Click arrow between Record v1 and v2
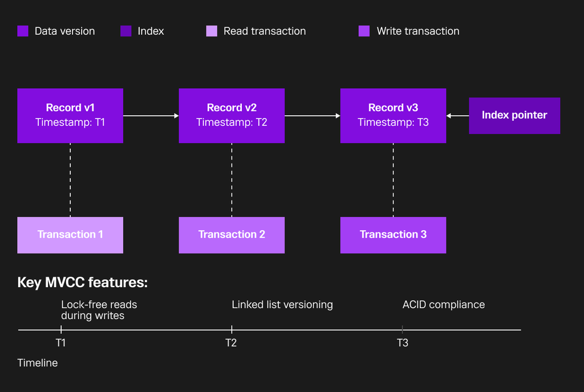 [151, 116]
